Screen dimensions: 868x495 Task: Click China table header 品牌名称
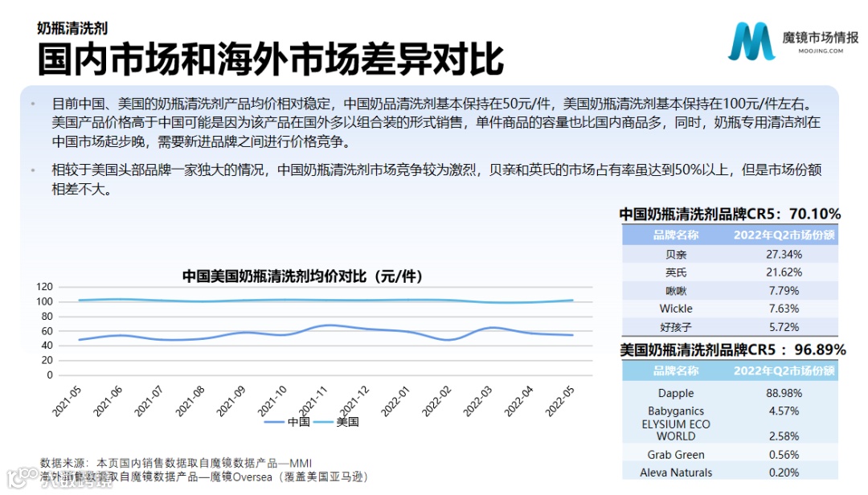tap(676, 235)
